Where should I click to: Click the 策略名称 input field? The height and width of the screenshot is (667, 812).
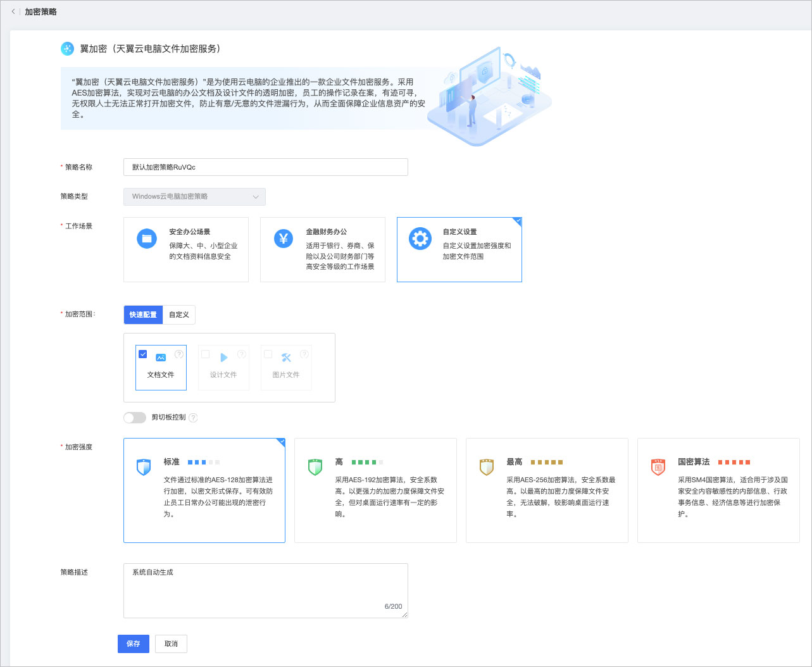(x=266, y=167)
